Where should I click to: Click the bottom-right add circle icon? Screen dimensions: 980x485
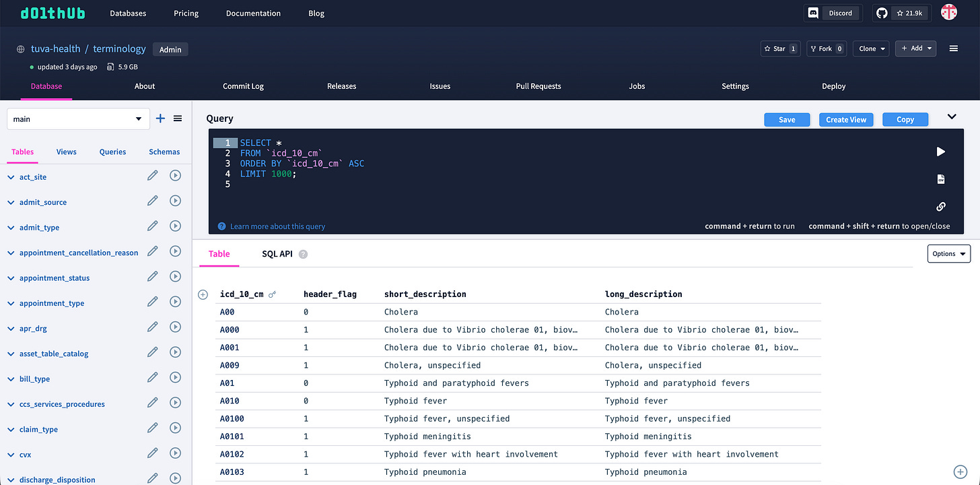pos(960,472)
